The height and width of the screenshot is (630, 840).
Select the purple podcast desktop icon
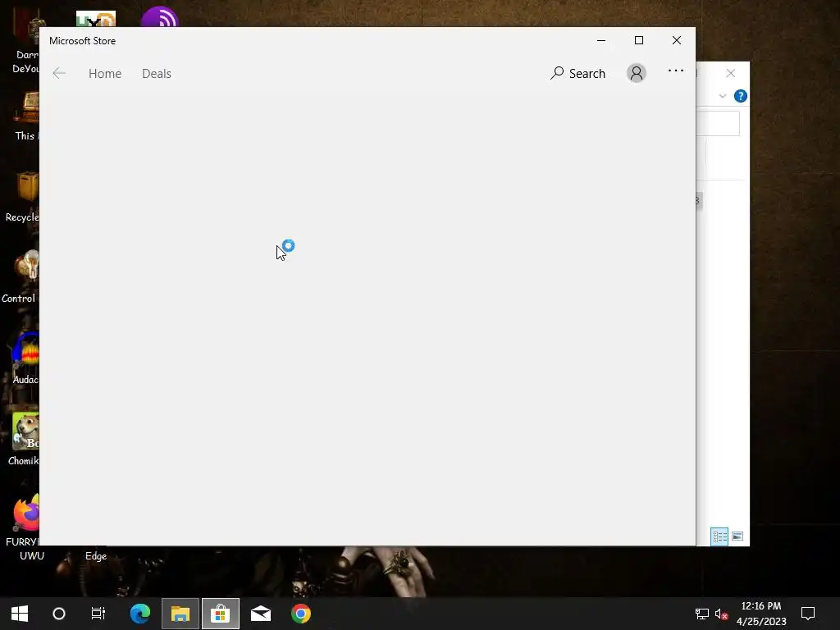coord(160,16)
